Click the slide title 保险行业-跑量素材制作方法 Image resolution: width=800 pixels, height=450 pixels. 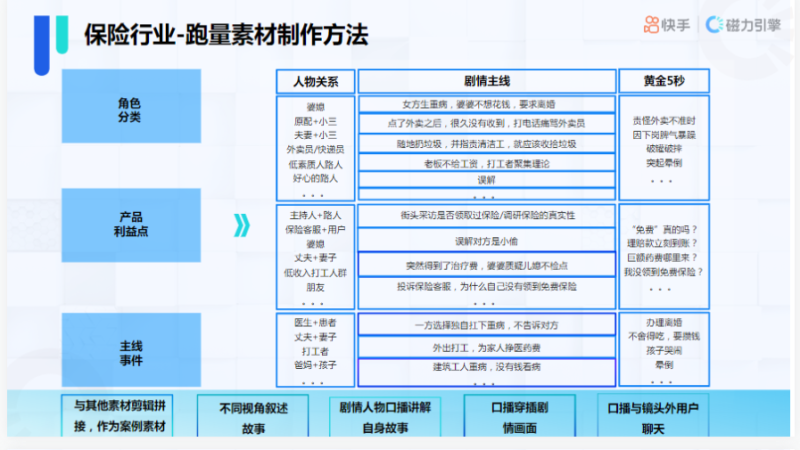pyautogui.click(x=226, y=35)
